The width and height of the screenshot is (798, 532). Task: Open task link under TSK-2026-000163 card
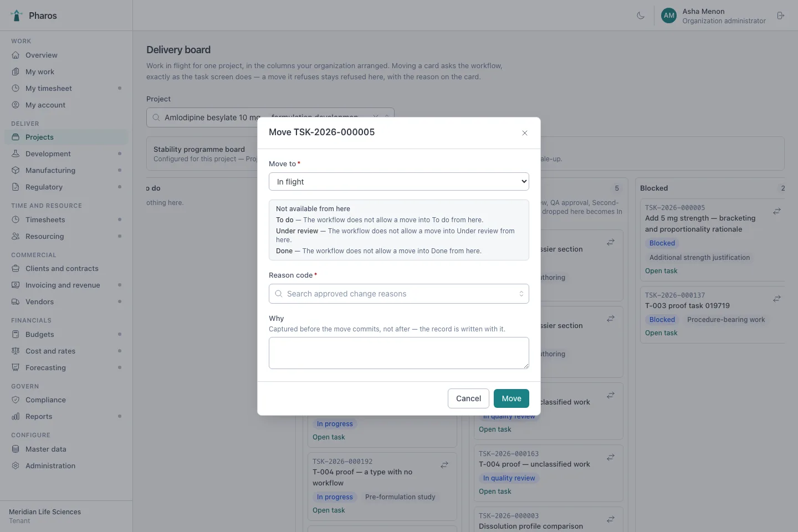click(x=495, y=492)
